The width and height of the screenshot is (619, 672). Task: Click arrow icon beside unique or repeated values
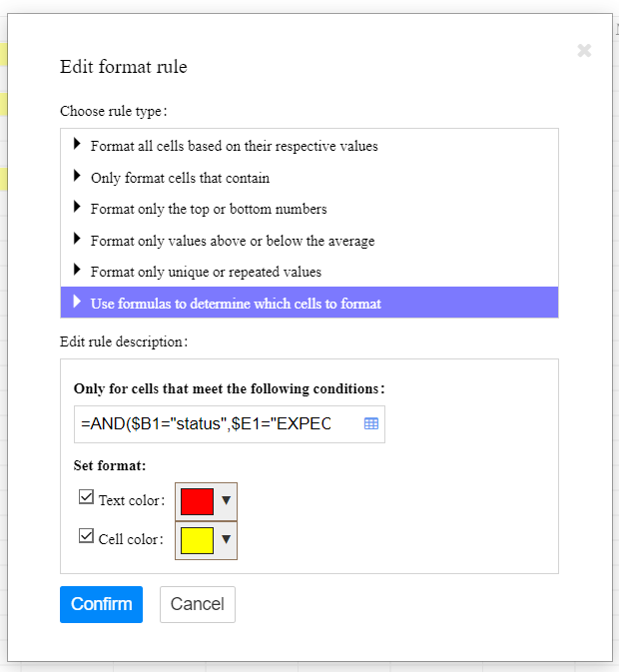pyautogui.click(x=77, y=271)
